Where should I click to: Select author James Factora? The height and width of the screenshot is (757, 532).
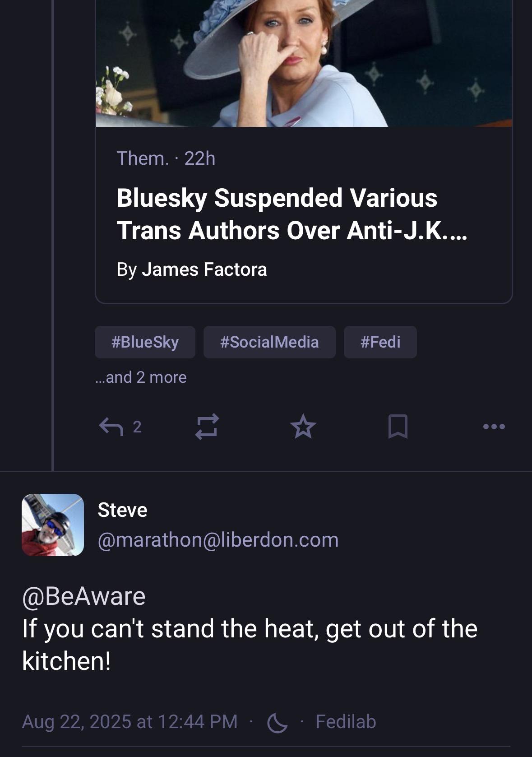(x=204, y=269)
